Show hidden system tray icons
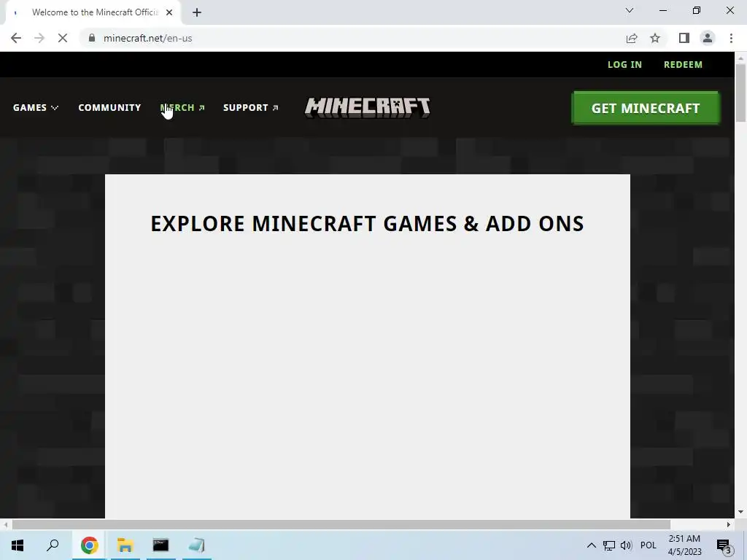747x560 pixels. tap(591, 545)
